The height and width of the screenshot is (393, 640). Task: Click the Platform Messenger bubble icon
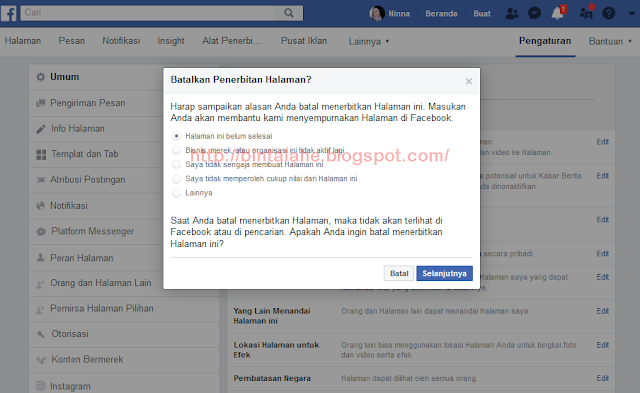point(41,232)
